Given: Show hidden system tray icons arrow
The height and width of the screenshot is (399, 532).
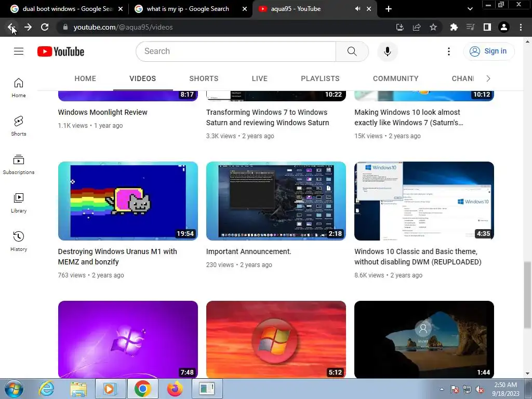Looking at the screenshot, I should tap(442, 389).
